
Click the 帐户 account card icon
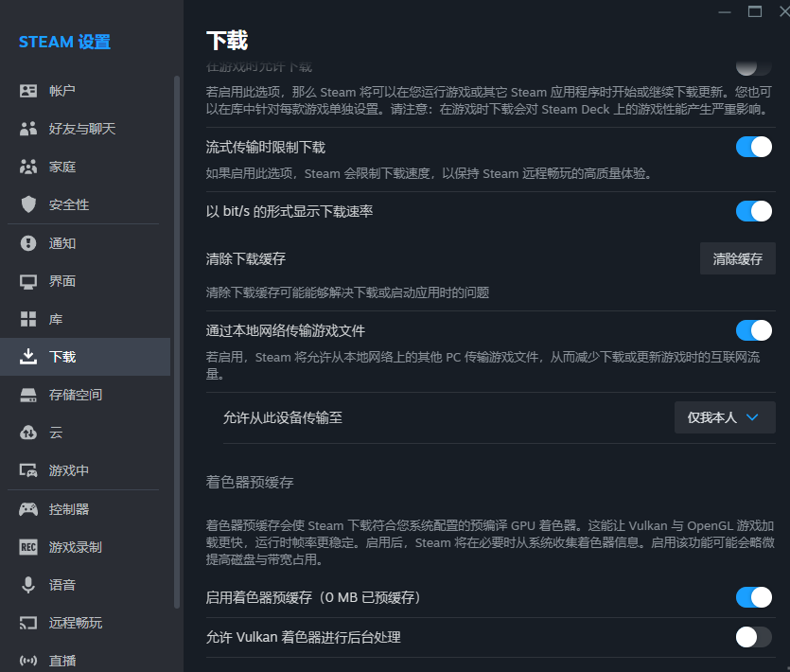coord(28,91)
